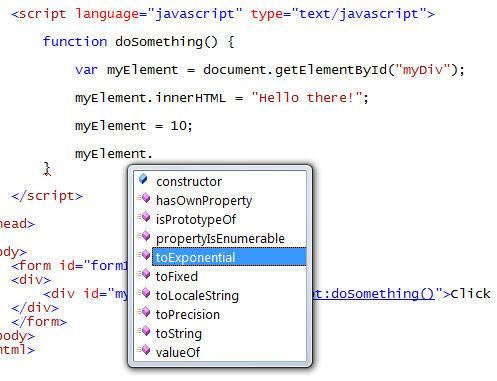Open the javascript:doSomething() hyperlink text
This screenshot has height=381, width=497.
pyautogui.click(x=374, y=294)
